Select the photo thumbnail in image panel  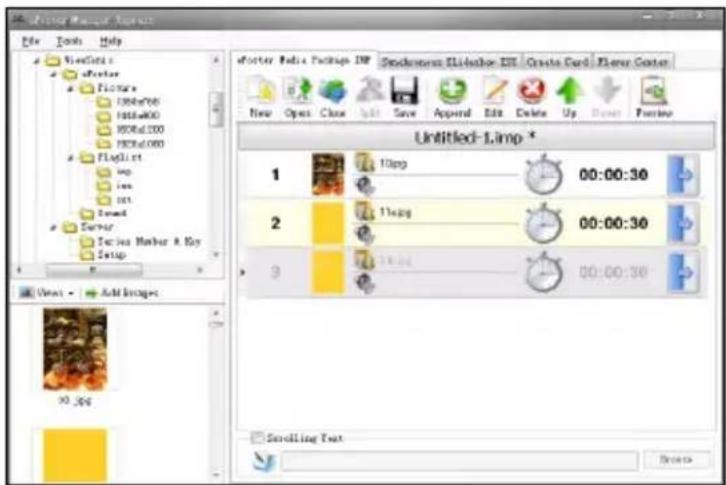(x=75, y=349)
